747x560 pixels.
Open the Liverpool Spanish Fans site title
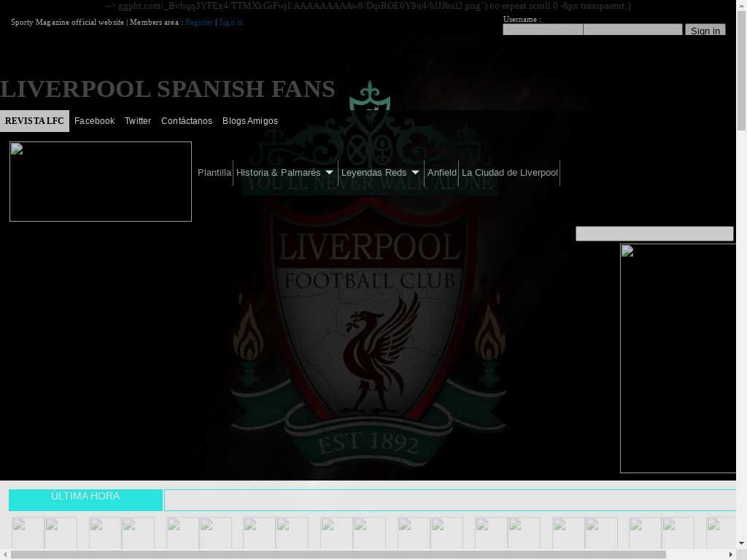point(167,89)
